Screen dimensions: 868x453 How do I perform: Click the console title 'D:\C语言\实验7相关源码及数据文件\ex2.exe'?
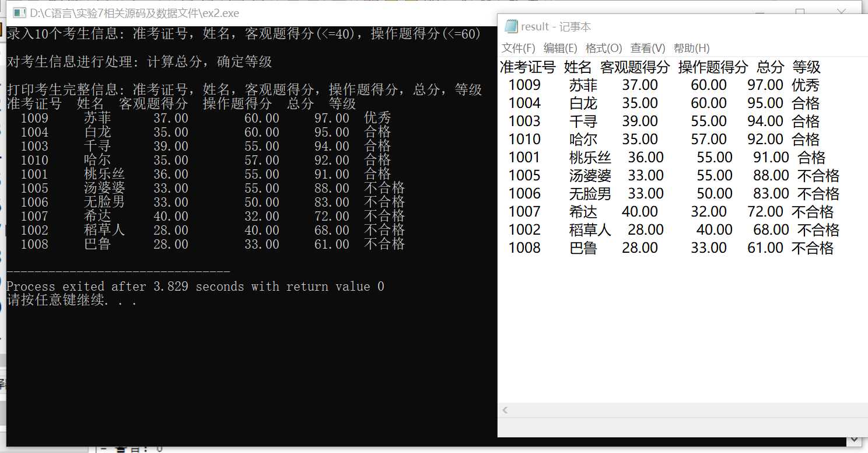coord(134,13)
